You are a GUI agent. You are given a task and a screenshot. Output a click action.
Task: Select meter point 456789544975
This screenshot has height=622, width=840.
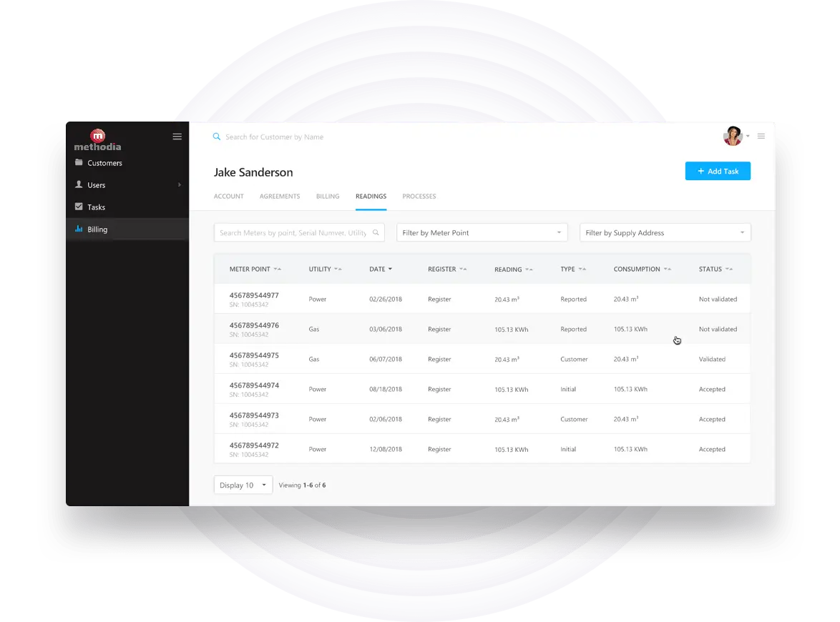click(x=254, y=355)
